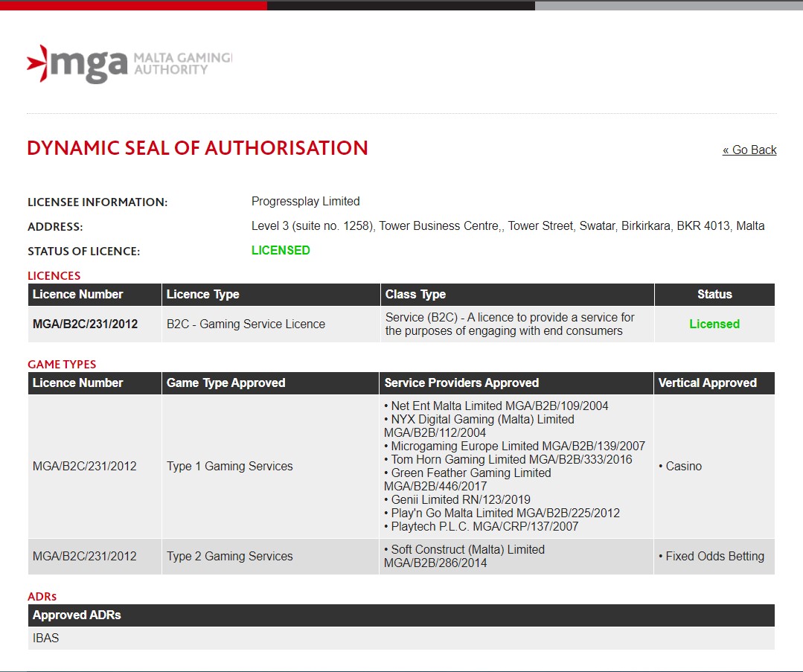Click 'Play'n Go Malta Limited' provider entry
803x672 pixels.
tap(502, 513)
